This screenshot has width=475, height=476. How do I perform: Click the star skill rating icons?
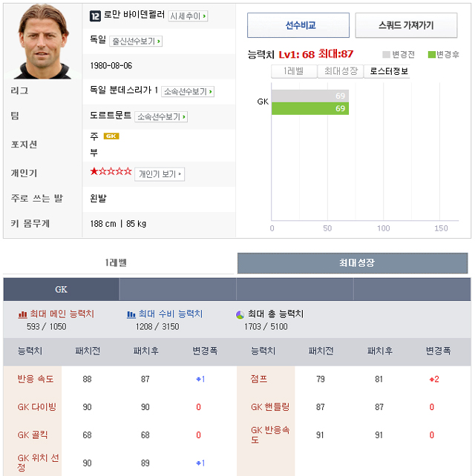click(x=111, y=171)
